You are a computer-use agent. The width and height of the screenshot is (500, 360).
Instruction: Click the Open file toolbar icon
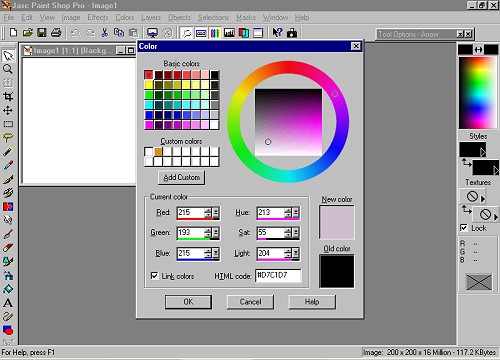(x=27, y=33)
